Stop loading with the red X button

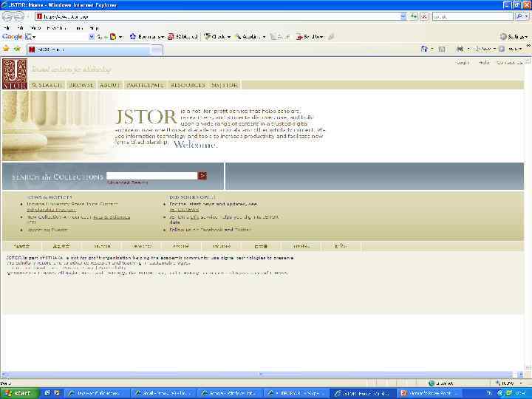point(424,16)
